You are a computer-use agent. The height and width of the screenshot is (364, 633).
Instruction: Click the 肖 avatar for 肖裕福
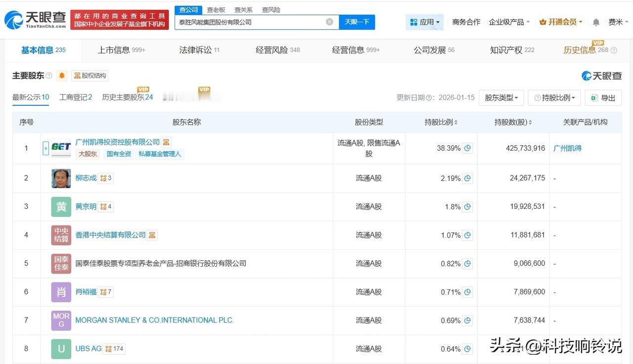coord(61,292)
